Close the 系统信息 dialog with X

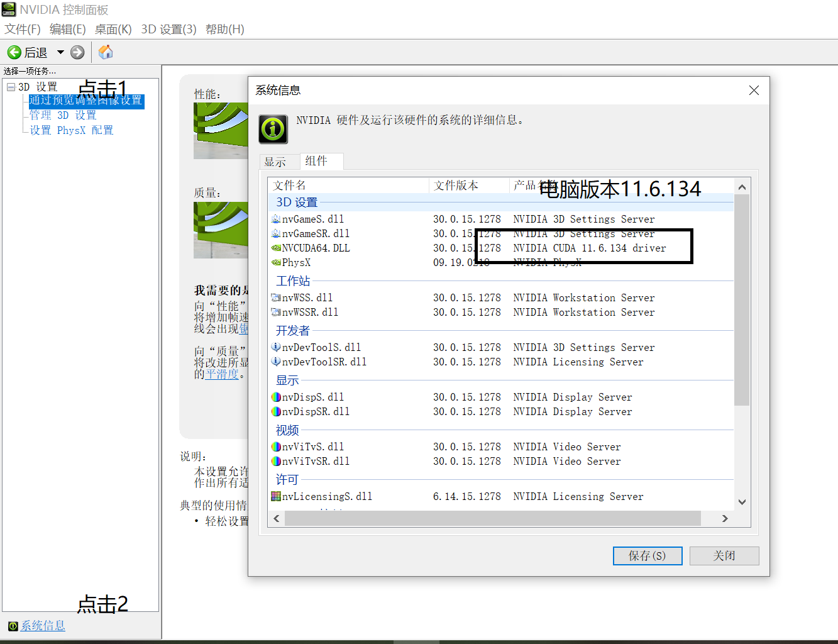(x=754, y=91)
